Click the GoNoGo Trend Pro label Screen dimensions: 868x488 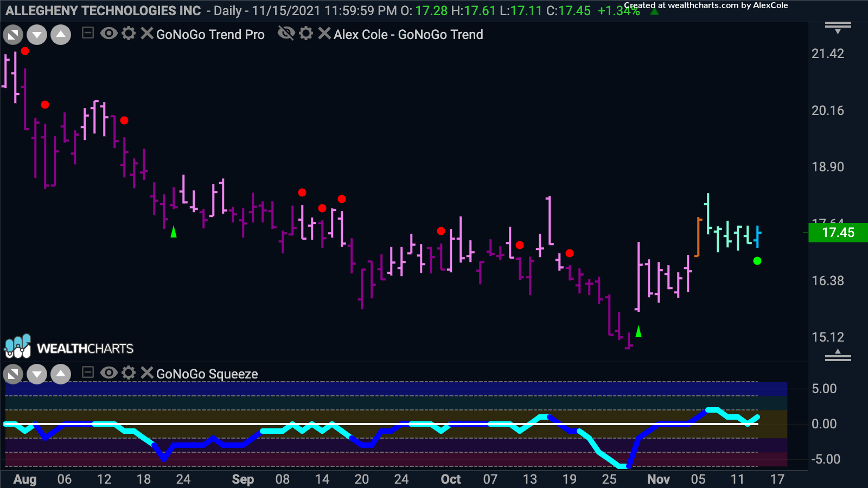210,35
